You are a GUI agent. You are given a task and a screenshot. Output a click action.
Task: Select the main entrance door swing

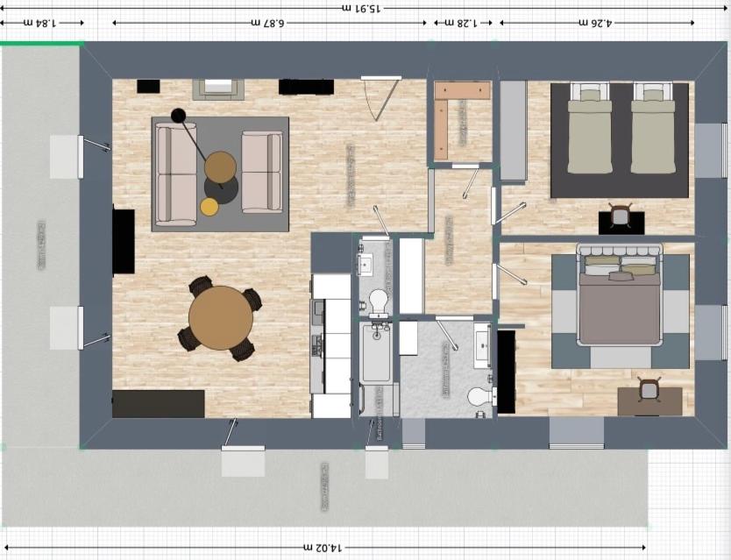pos(381,98)
